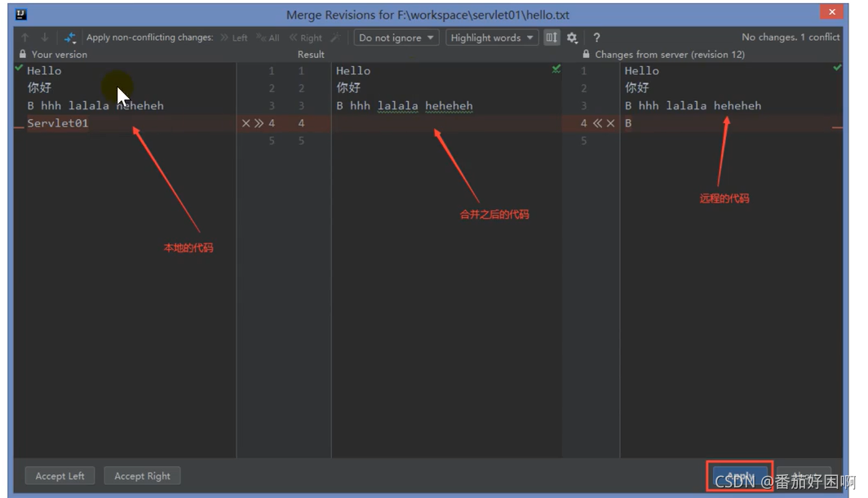
Task: Click the IntelliJ logo in title bar
Action: click(21, 15)
